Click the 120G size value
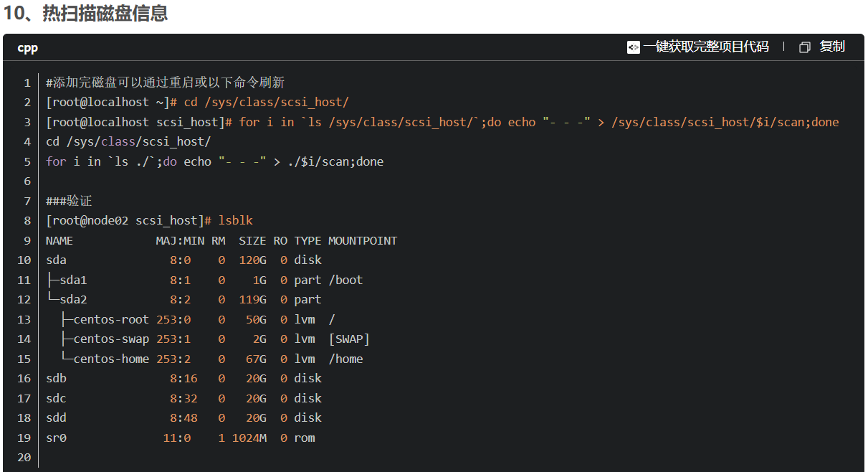The width and height of the screenshot is (868, 472). coord(252,260)
